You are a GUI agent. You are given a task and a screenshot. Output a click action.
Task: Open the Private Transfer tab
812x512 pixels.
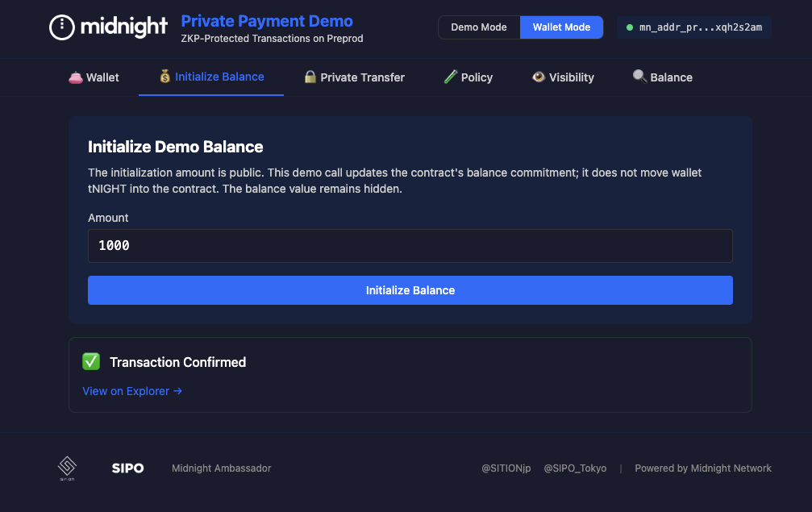tap(354, 77)
